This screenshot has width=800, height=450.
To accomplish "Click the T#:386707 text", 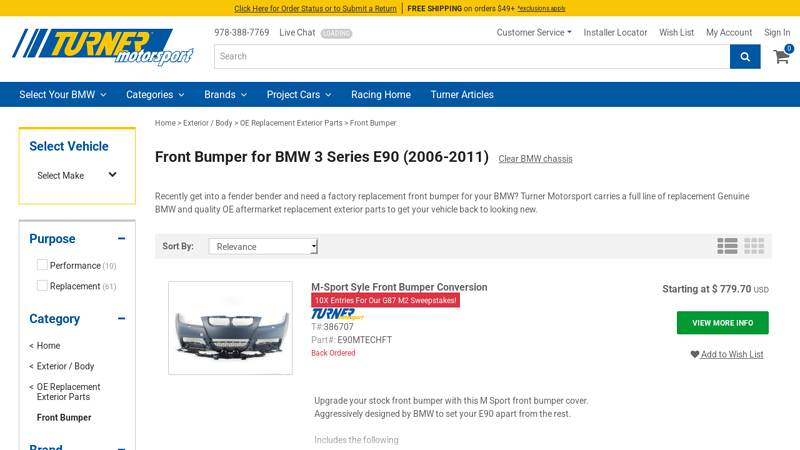I will [332, 327].
